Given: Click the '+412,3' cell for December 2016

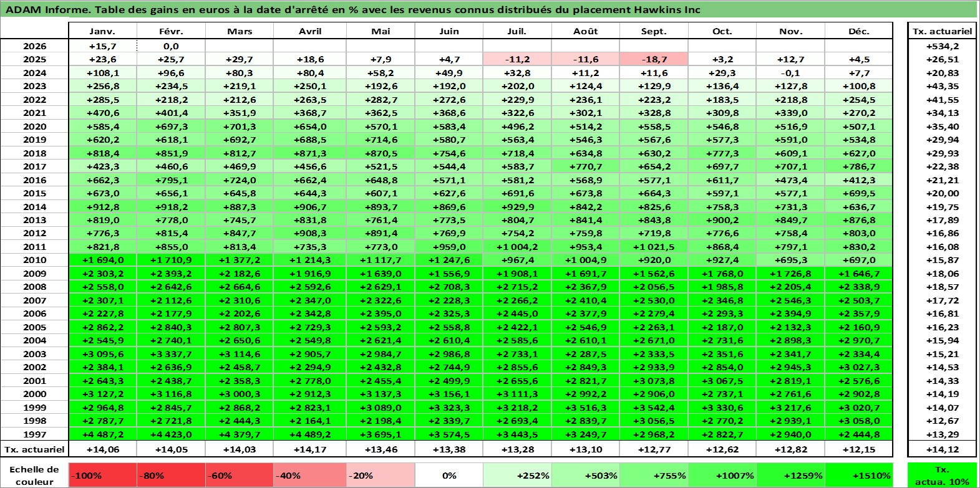Looking at the screenshot, I should click(x=859, y=180).
